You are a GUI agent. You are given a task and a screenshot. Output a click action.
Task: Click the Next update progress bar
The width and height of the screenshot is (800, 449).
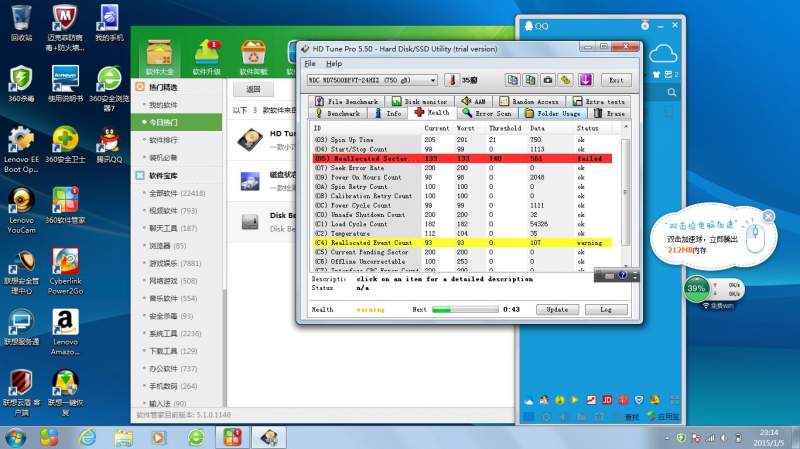(465, 310)
